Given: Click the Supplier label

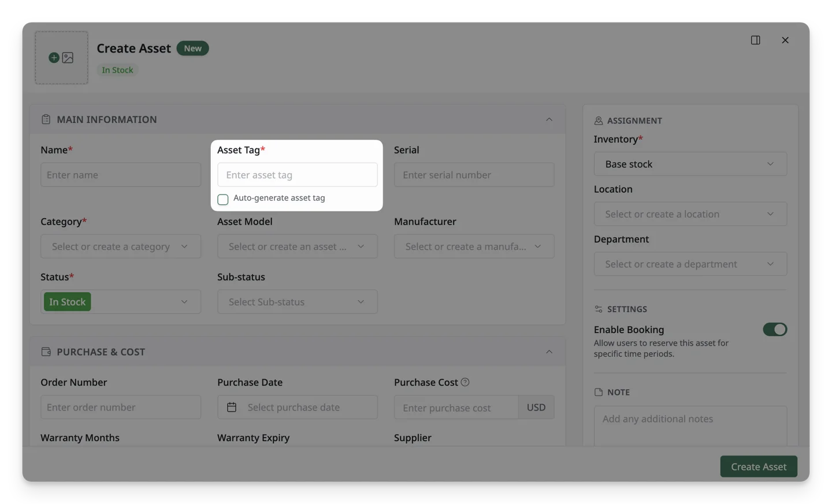Looking at the screenshot, I should click(x=413, y=438).
